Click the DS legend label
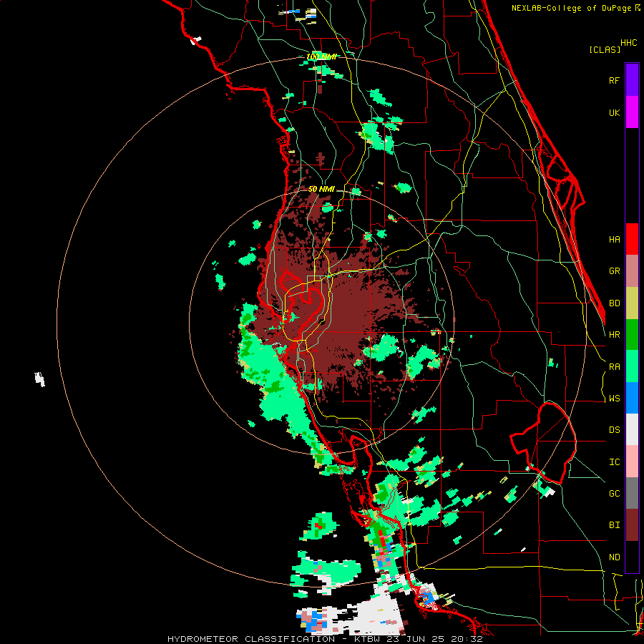 pyautogui.click(x=614, y=430)
